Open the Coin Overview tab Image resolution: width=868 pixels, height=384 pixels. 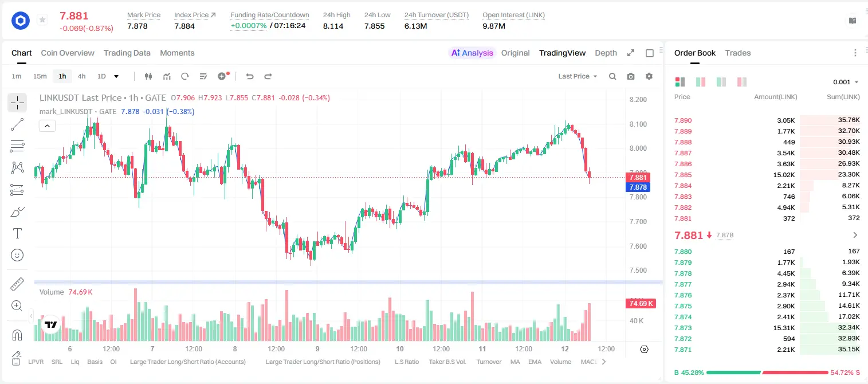pos(68,53)
